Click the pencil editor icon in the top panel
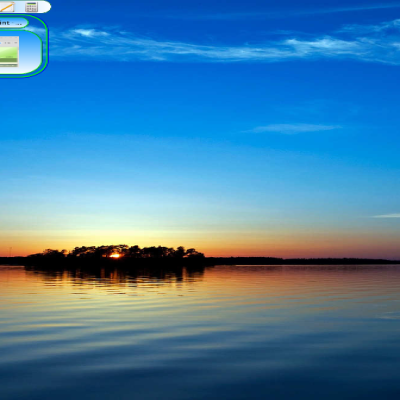 [7, 7]
